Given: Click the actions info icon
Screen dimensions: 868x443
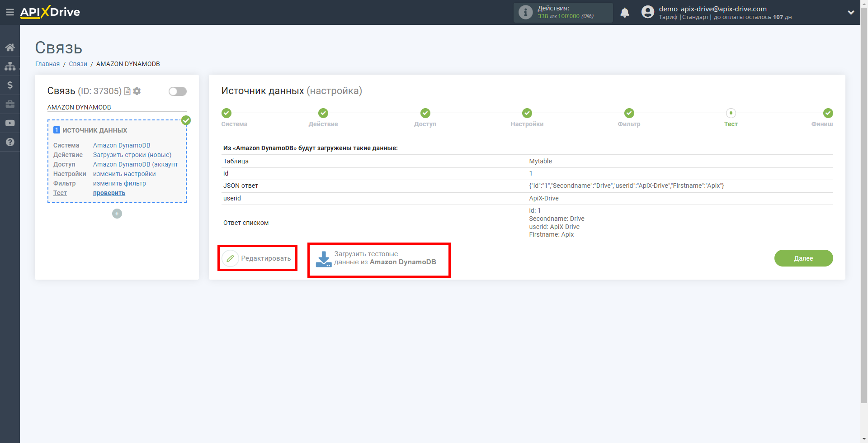Looking at the screenshot, I should tap(525, 12).
